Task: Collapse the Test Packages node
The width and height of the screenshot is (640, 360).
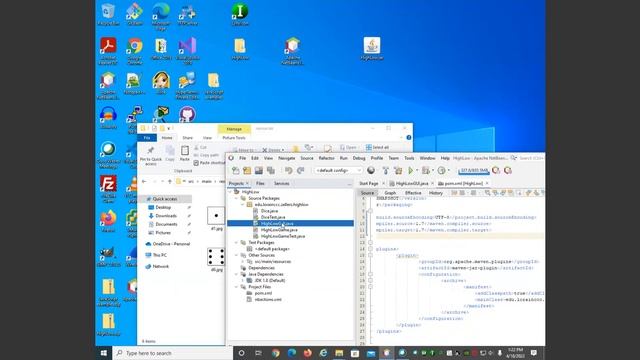Action: (x=236, y=242)
